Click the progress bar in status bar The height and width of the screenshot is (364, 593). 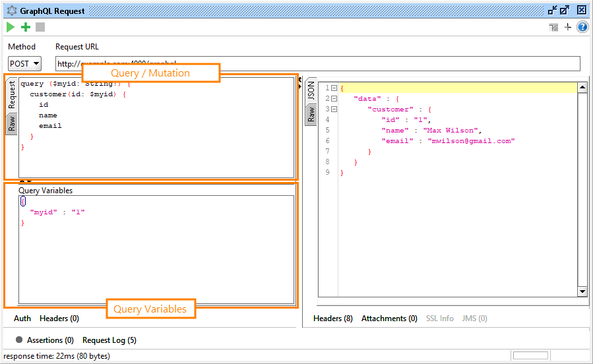tap(530, 355)
